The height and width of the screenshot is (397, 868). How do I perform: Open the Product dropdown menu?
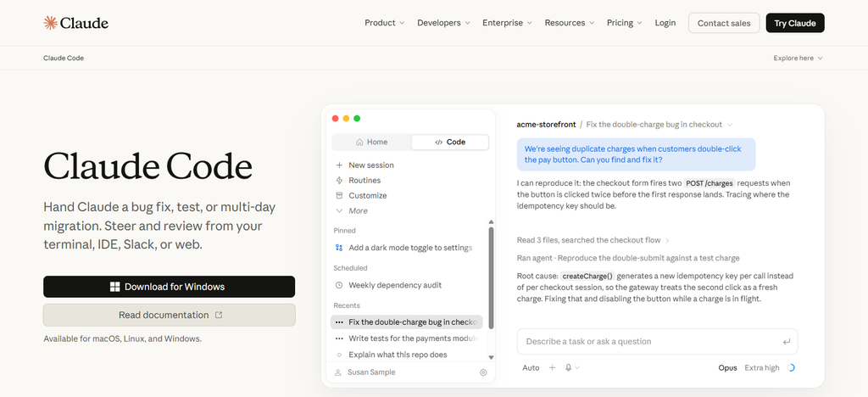pos(384,23)
